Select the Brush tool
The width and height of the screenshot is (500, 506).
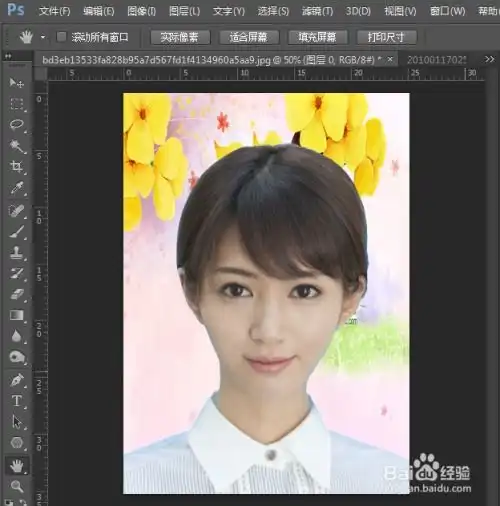click(16, 232)
